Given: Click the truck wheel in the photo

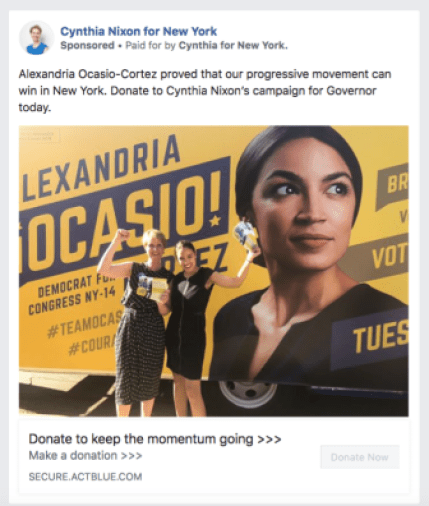Looking at the screenshot, I should coord(248,395).
